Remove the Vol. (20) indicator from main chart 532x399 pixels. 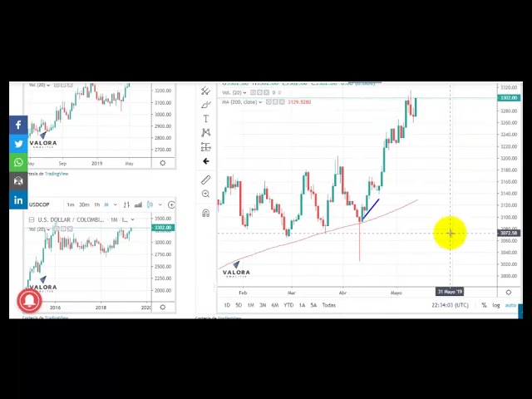[266, 92]
